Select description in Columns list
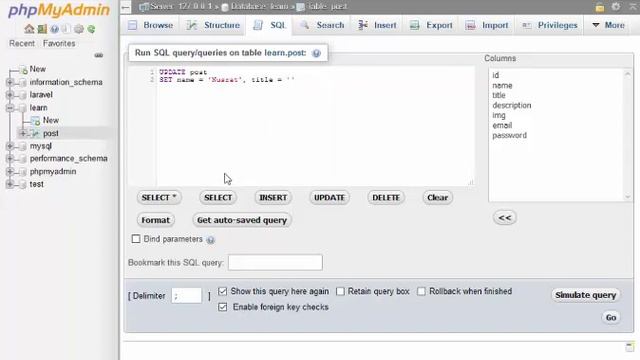Screen dimensions: 640x360 [x=511, y=105]
